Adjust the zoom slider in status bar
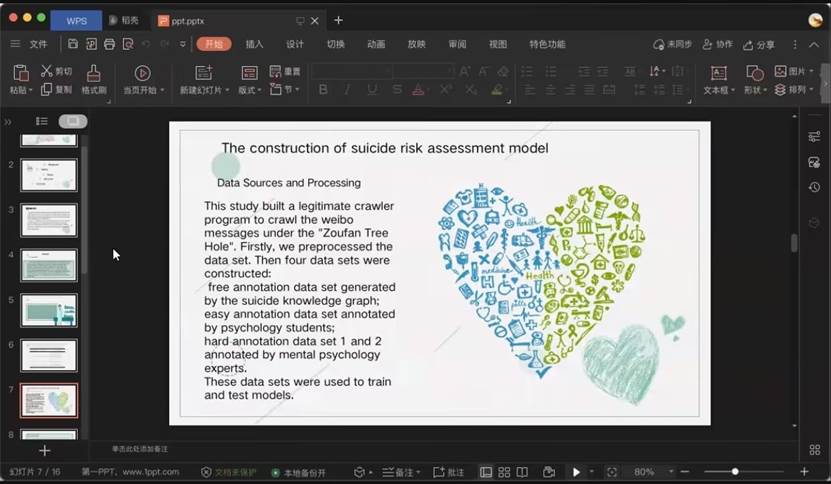The width and height of the screenshot is (831, 484). pos(735,472)
